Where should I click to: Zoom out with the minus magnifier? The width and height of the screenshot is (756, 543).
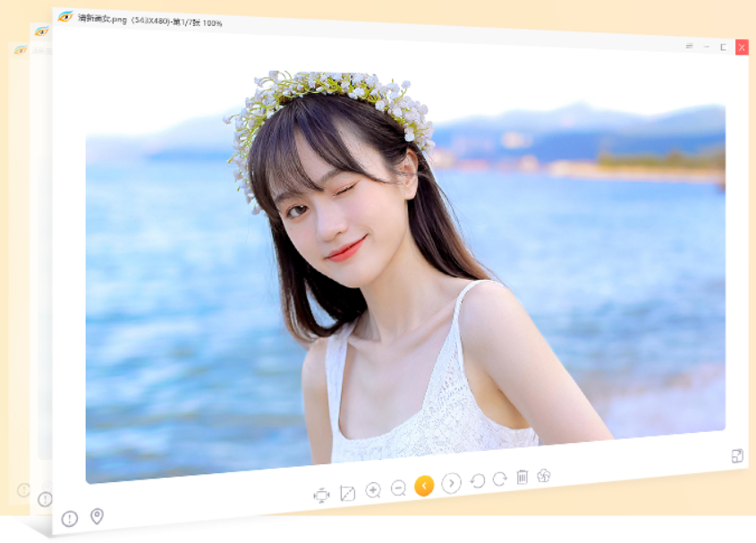[x=399, y=488]
